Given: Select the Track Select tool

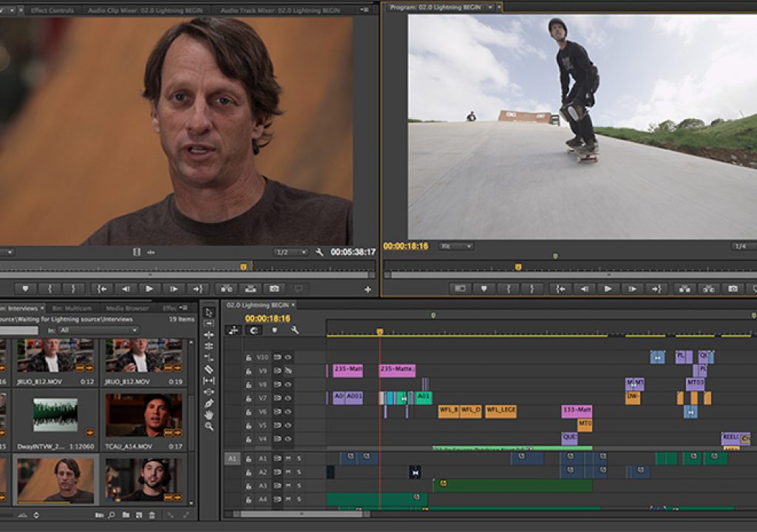Looking at the screenshot, I should click(209, 324).
